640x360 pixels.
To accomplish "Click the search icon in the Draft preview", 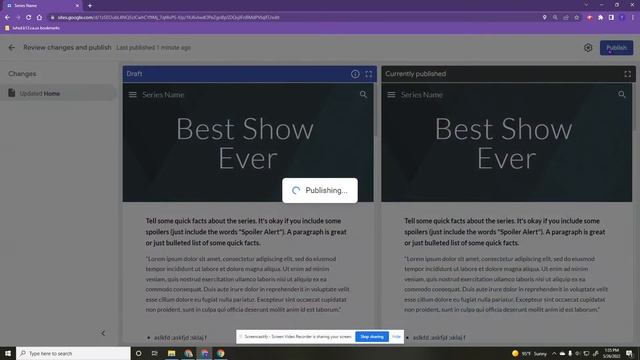I will (x=363, y=95).
